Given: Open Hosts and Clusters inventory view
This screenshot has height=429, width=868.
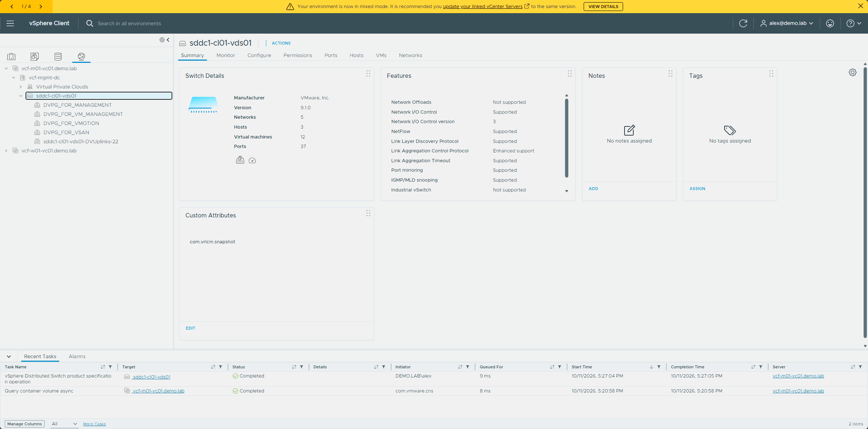Looking at the screenshot, I should click(x=11, y=57).
